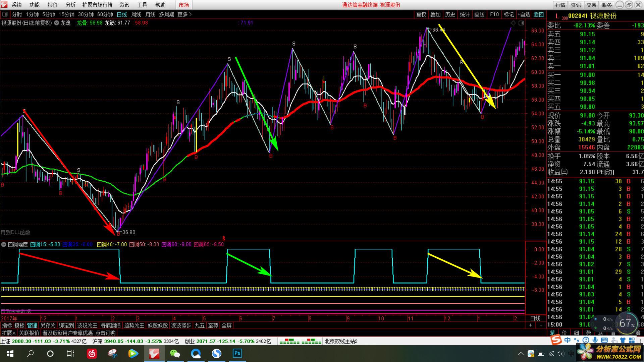This screenshot has height=362, width=644.
Task: Select the 笔 tick tab
Action: pyautogui.click(x=552, y=333)
